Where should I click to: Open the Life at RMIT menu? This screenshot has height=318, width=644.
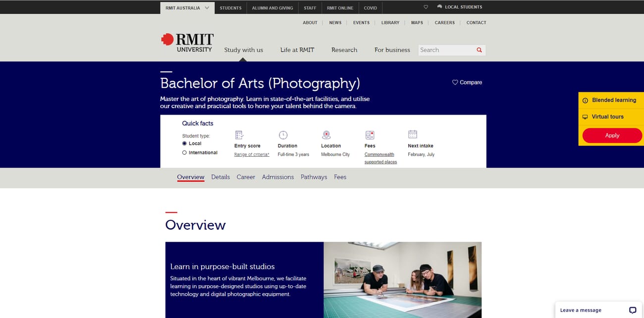coord(297,50)
